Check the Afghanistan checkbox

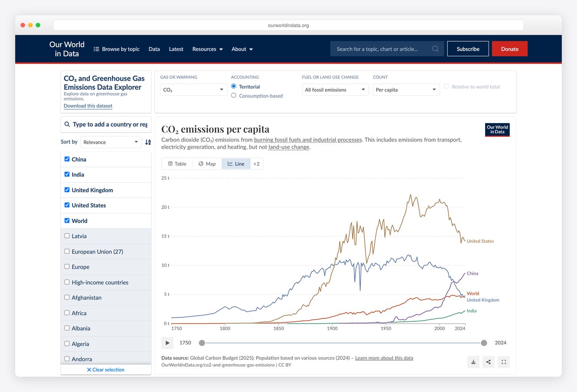pos(67,297)
